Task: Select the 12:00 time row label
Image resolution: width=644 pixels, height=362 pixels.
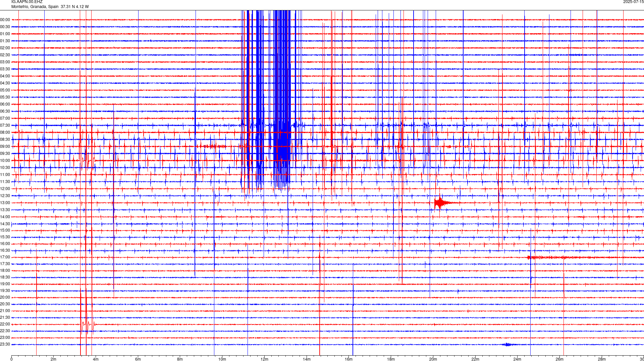Action: (5, 189)
